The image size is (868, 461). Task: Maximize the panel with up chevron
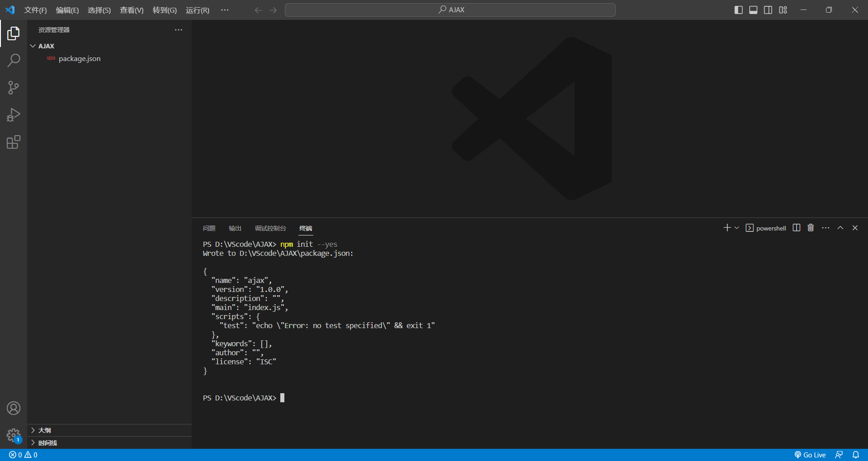840,228
